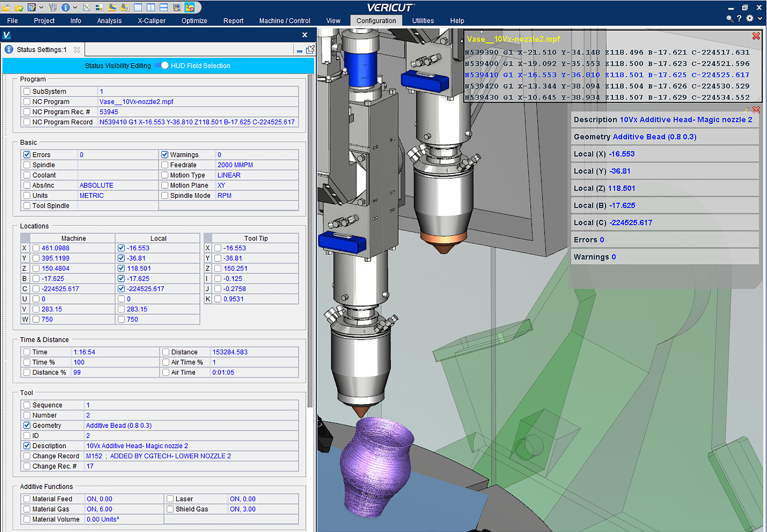Image resolution: width=767 pixels, height=532 pixels.
Task: Close the Status Settings:1 tab with its X
Action: (77, 50)
